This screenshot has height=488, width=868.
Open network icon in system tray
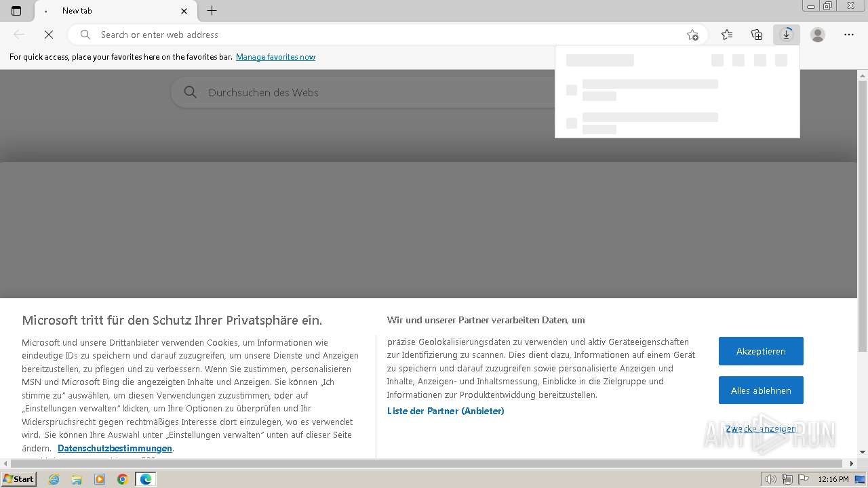click(787, 479)
